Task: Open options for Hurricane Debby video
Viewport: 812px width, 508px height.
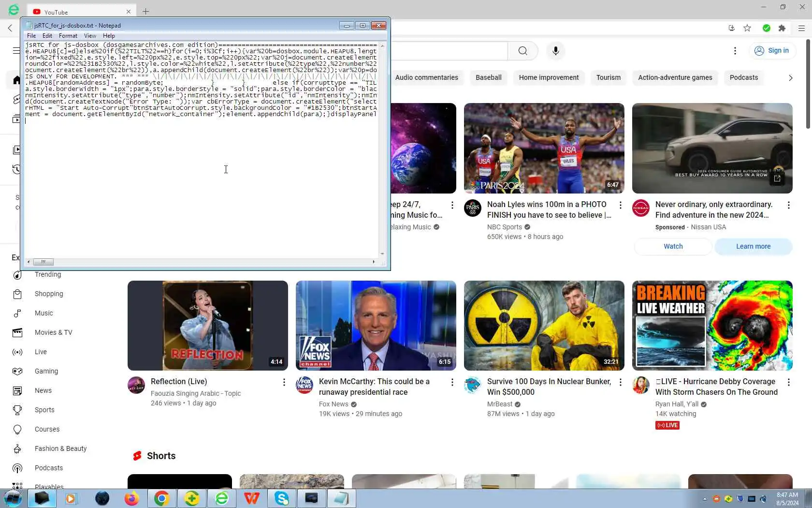Action: tap(788, 382)
